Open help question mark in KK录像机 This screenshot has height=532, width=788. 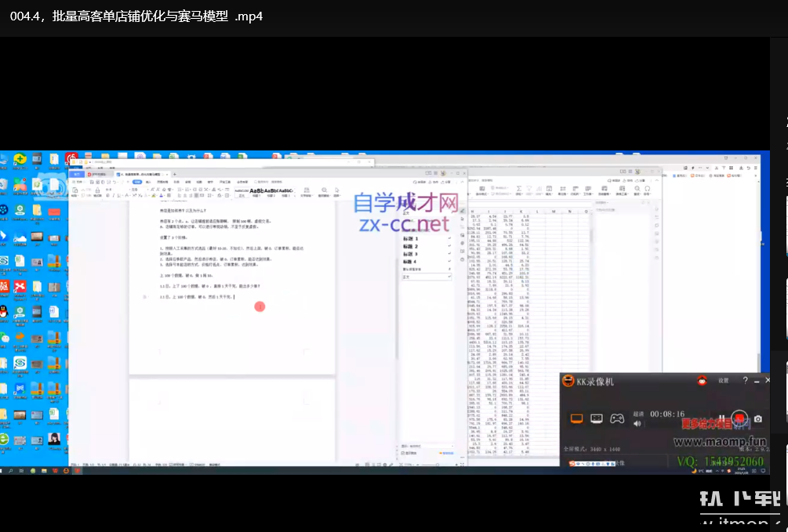point(745,381)
